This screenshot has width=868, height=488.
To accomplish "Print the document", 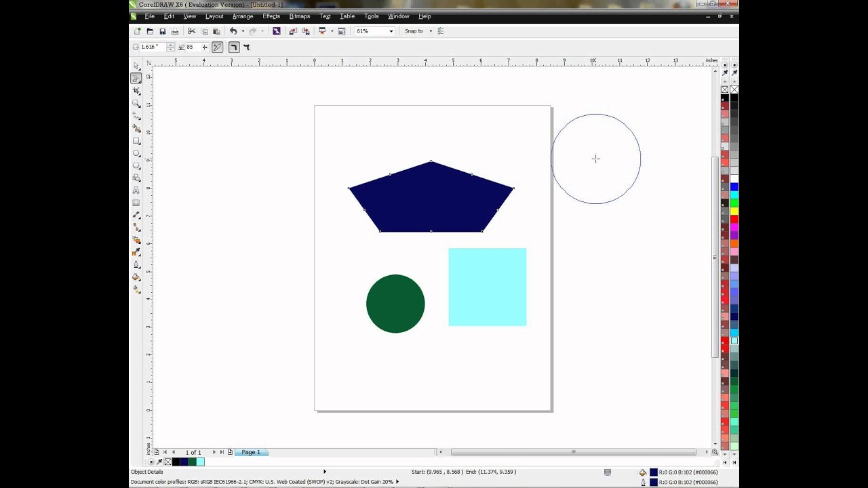I will point(175,31).
